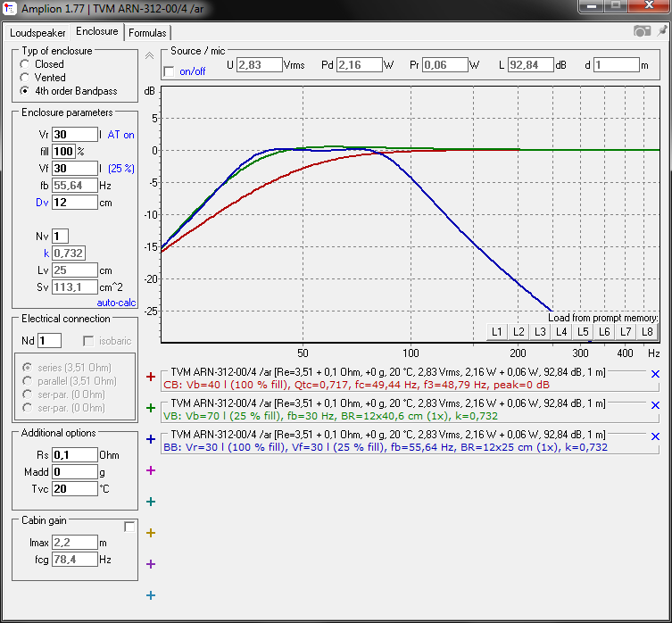Click the magenta plus curve slot
This screenshot has width=672, height=623.
pos(151,470)
